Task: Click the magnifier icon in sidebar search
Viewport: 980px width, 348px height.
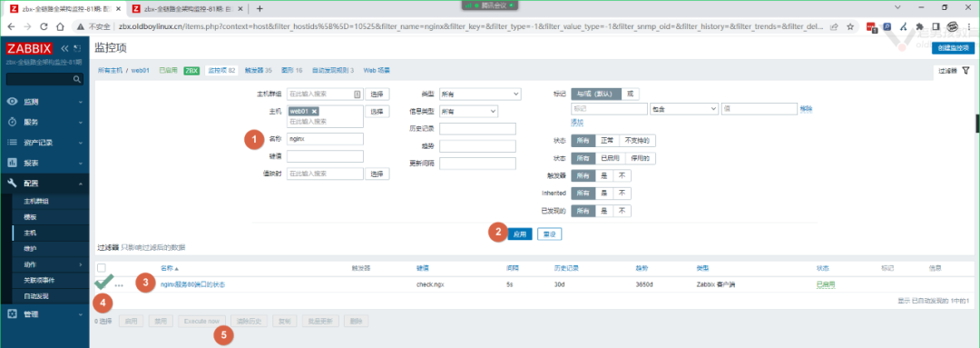Action: (77, 79)
